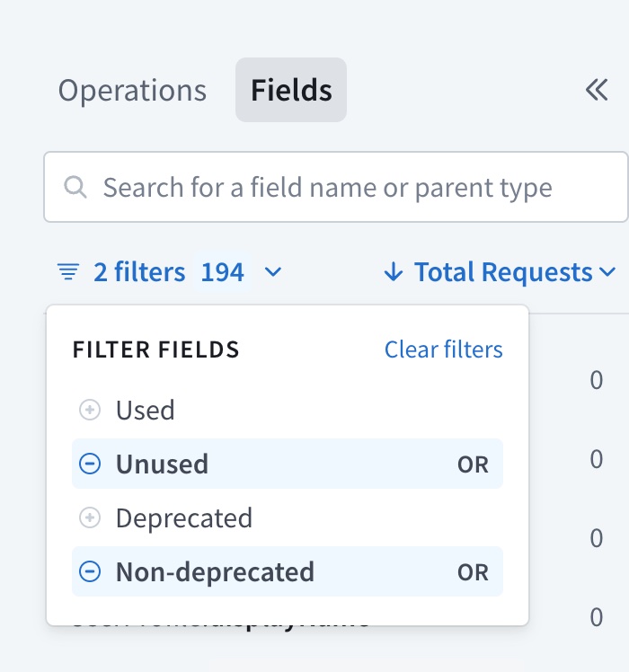Click the magnifying glass search icon
The image size is (629, 672).
[75, 187]
